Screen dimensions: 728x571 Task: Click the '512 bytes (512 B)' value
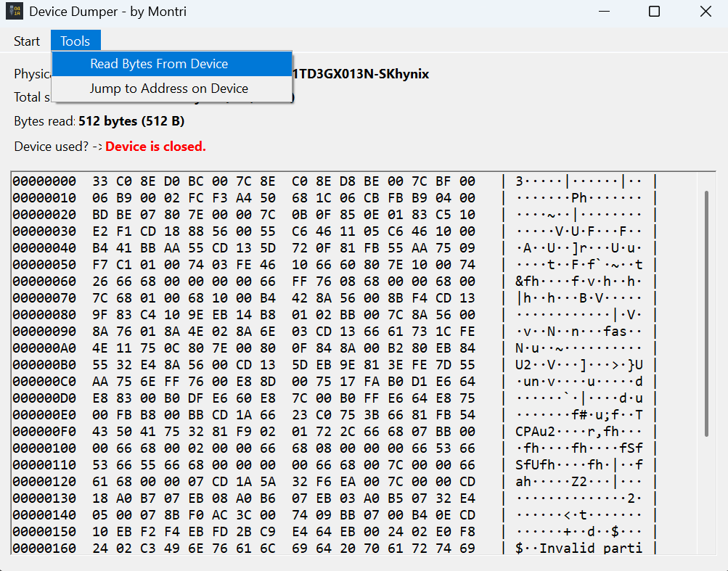pyautogui.click(x=131, y=121)
